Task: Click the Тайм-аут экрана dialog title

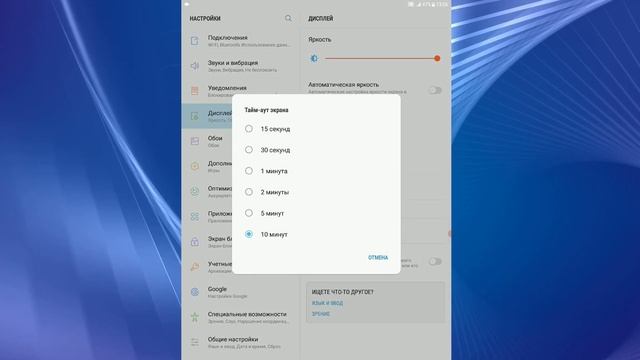Action: 266,110
